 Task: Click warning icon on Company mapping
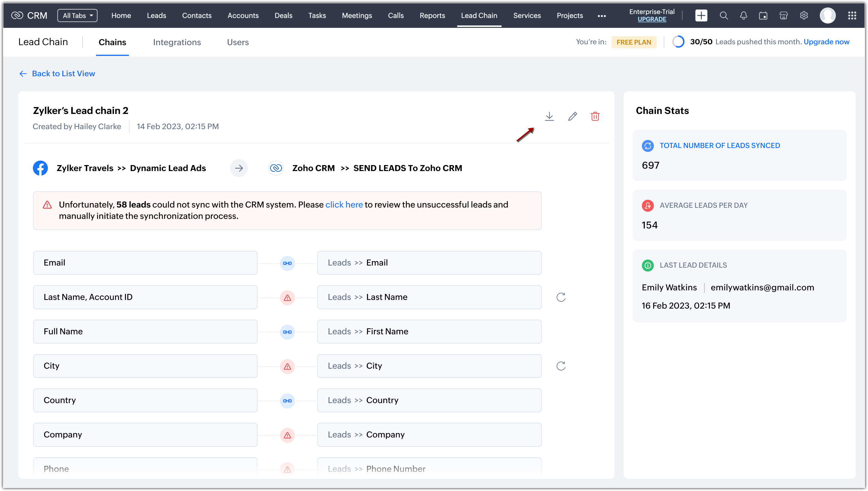[287, 435]
